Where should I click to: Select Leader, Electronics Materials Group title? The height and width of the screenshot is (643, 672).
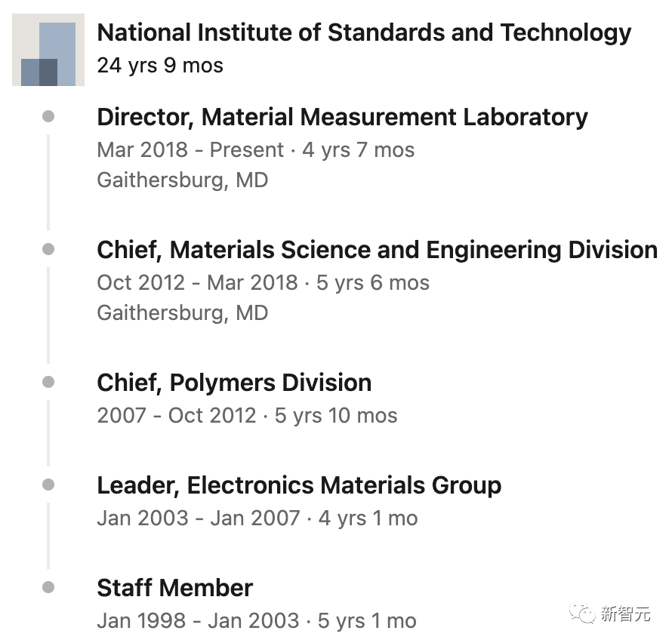(x=299, y=485)
